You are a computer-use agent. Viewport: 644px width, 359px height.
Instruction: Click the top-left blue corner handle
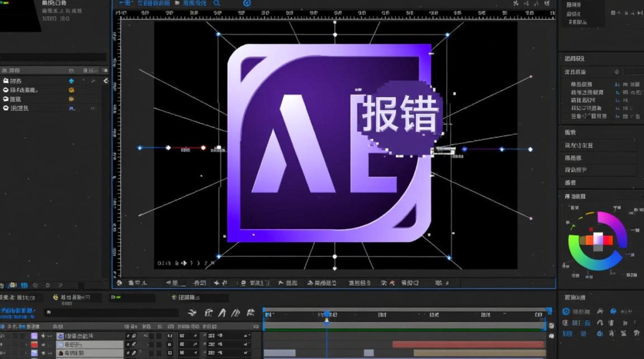(x=218, y=34)
